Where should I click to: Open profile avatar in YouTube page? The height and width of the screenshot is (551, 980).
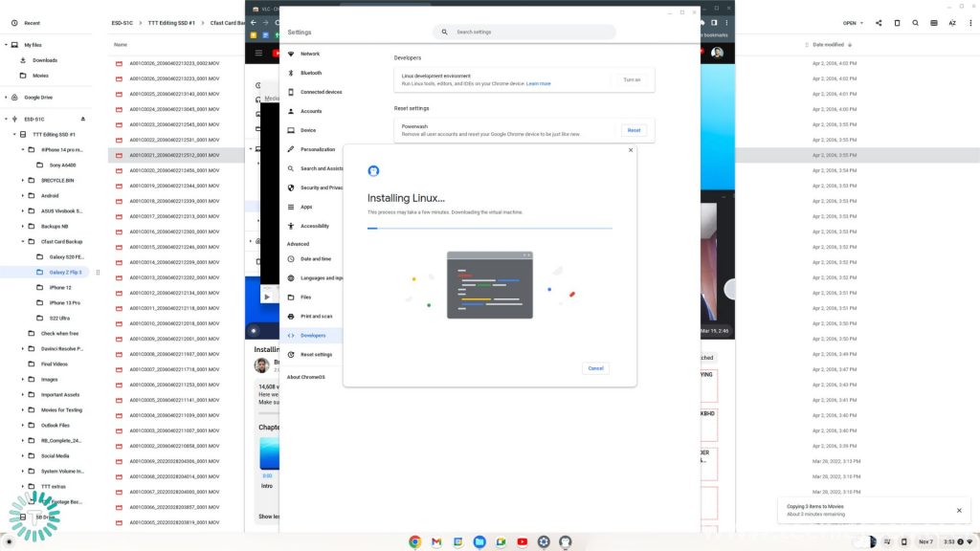click(717, 54)
